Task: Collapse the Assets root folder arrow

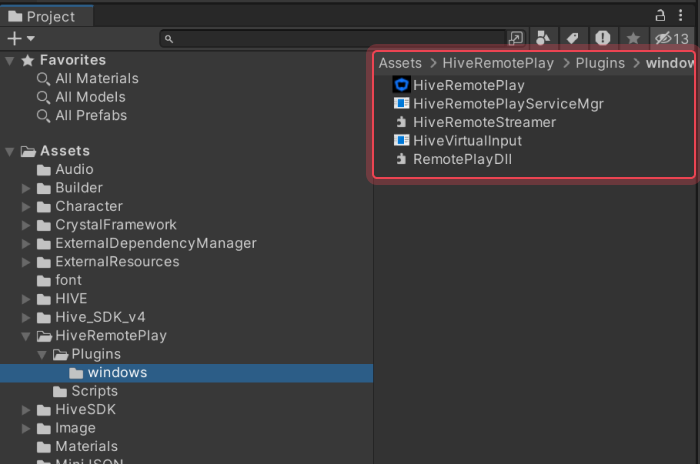Action: pyautogui.click(x=10, y=151)
